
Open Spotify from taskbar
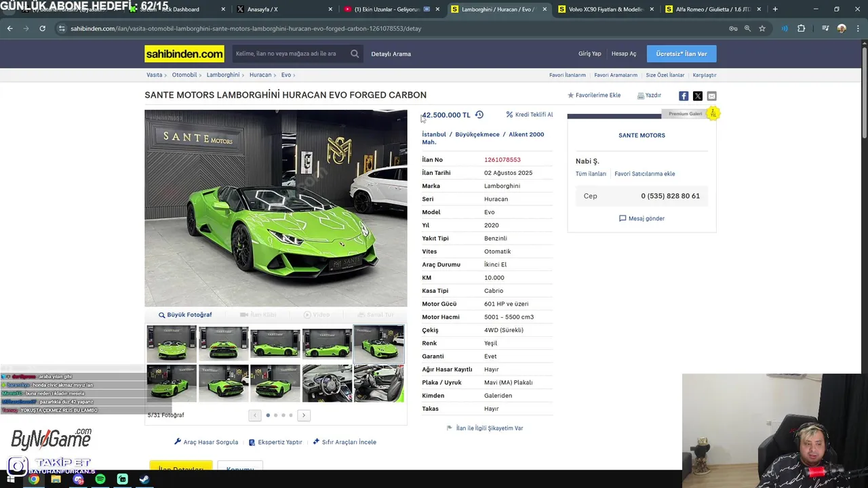(100, 479)
